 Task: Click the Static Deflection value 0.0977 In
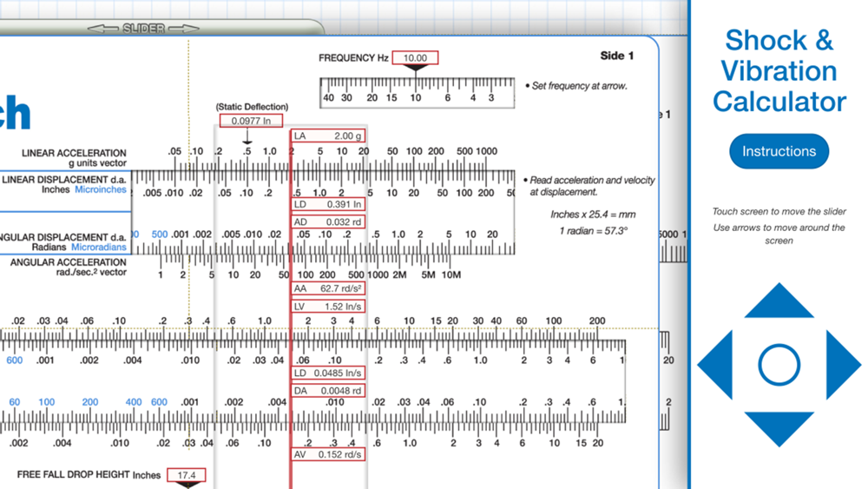point(251,121)
